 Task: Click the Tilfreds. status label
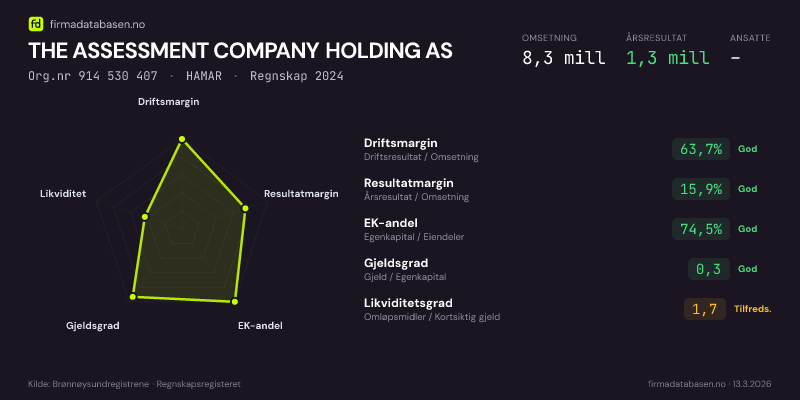(x=752, y=309)
